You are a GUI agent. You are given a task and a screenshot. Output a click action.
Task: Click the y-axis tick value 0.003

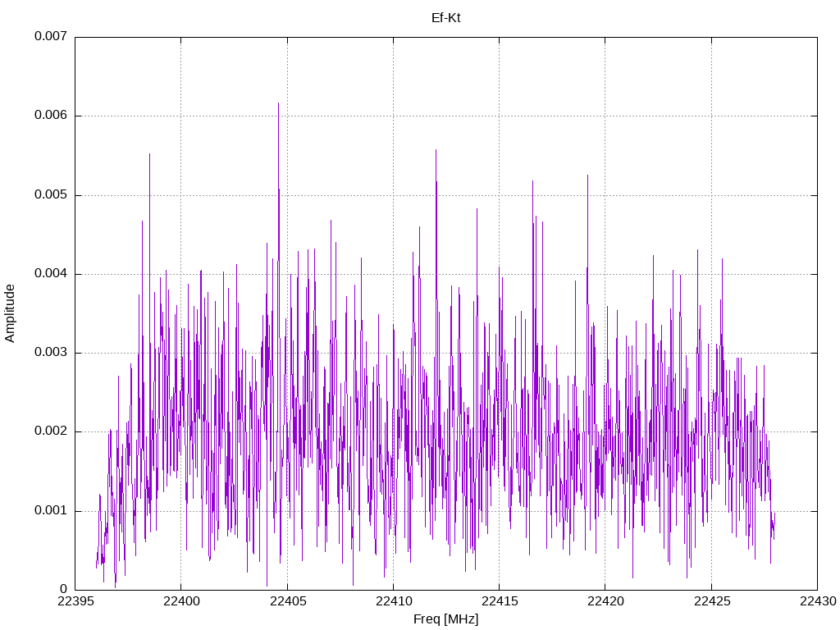[51, 352]
